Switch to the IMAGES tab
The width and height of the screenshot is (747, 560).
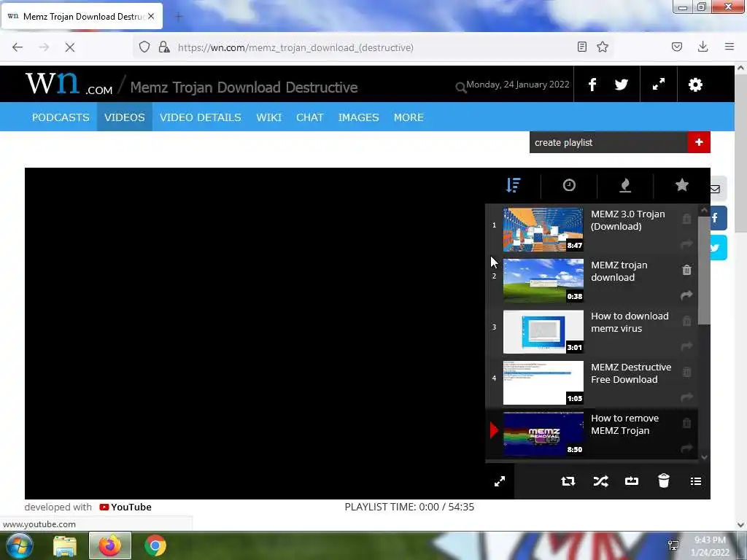pos(358,117)
